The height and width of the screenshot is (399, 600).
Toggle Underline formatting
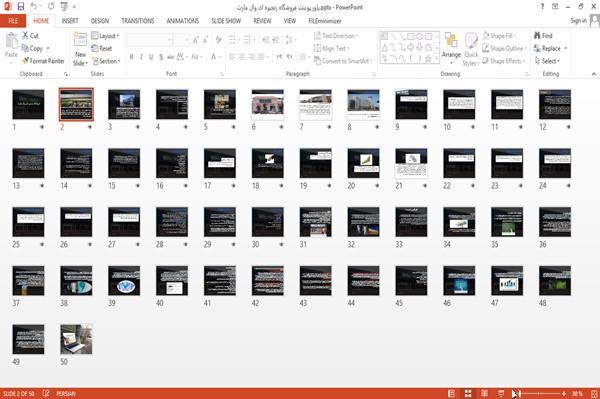click(x=151, y=57)
